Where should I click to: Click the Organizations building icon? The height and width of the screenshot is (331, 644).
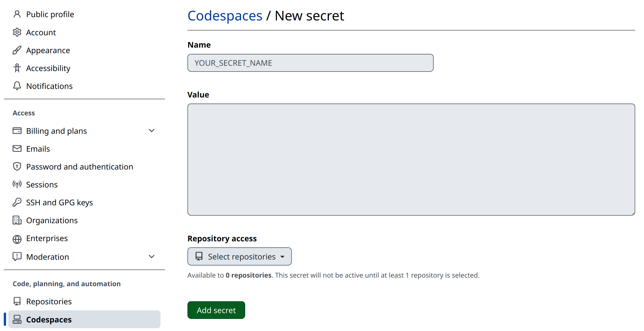(17, 220)
